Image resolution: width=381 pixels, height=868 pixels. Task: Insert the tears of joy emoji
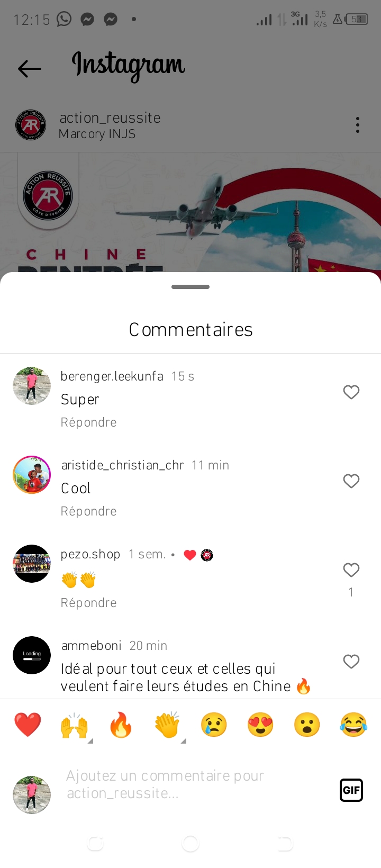353,725
